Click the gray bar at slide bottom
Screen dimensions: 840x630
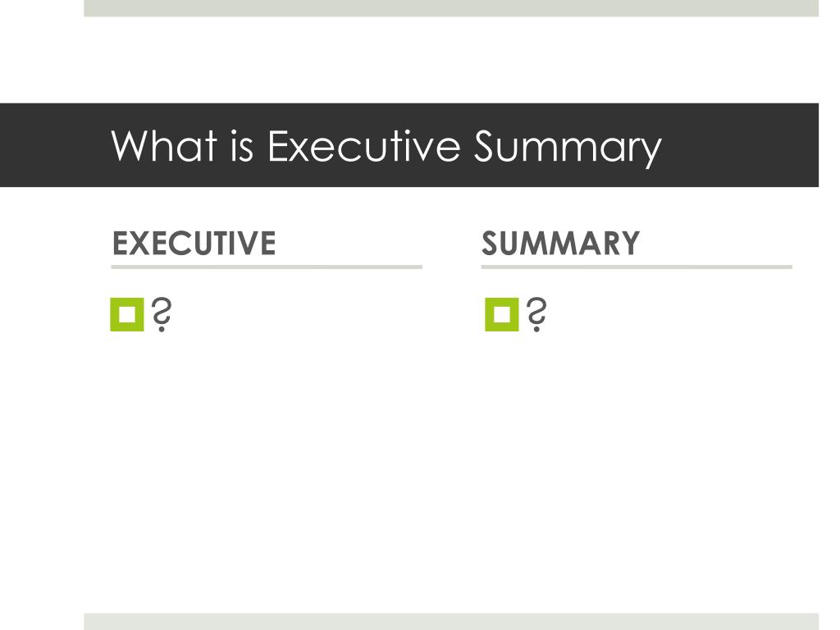click(451, 622)
